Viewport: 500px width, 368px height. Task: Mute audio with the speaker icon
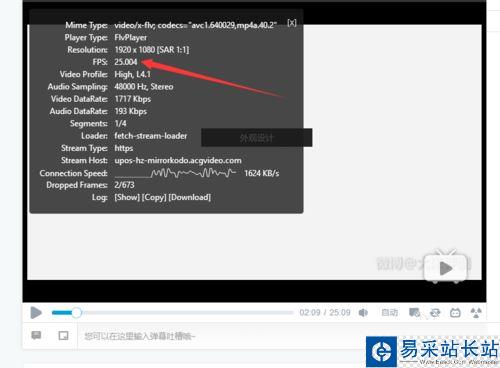pyautogui.click(x=363, y=313)
